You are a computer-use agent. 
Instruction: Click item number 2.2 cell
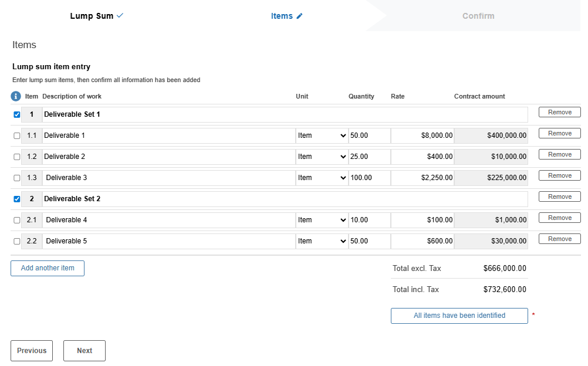[32, 241]
